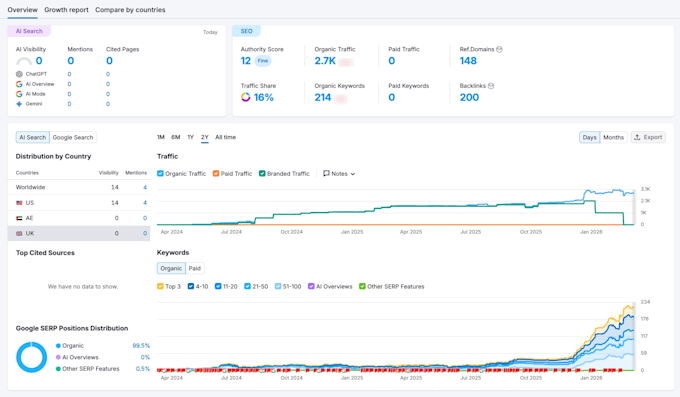This screenshot has height=397, width=680.
Task: Set time range to 1Y
Action: tap(190, 137)
